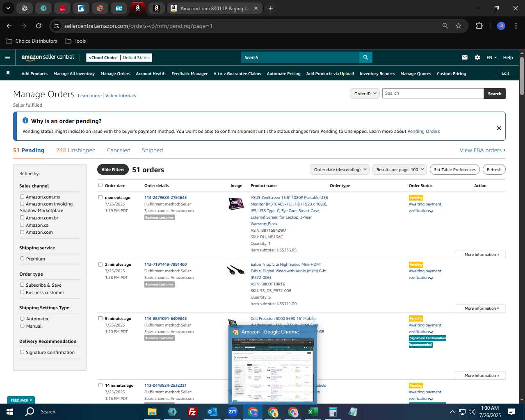Open the tab search dropdown arrow in Chrome
This screenshot has width=525, height=420.
pos(8,8)
